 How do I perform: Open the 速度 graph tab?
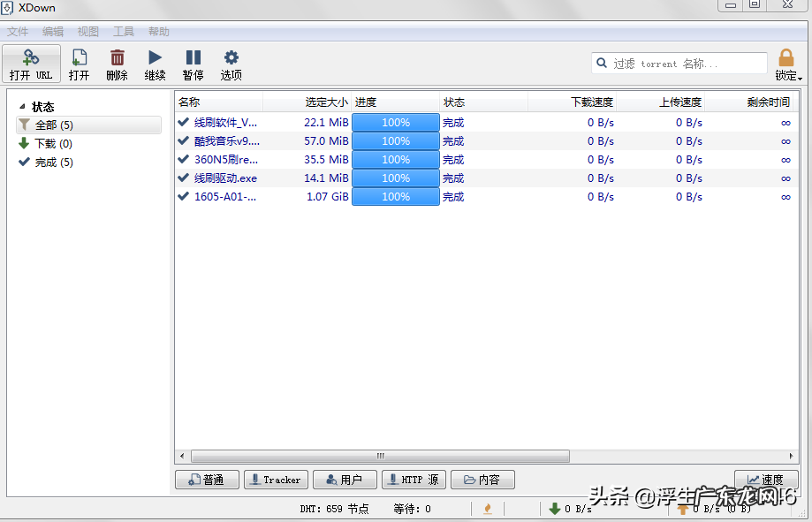pyautogui.click(x=766, y=480)
